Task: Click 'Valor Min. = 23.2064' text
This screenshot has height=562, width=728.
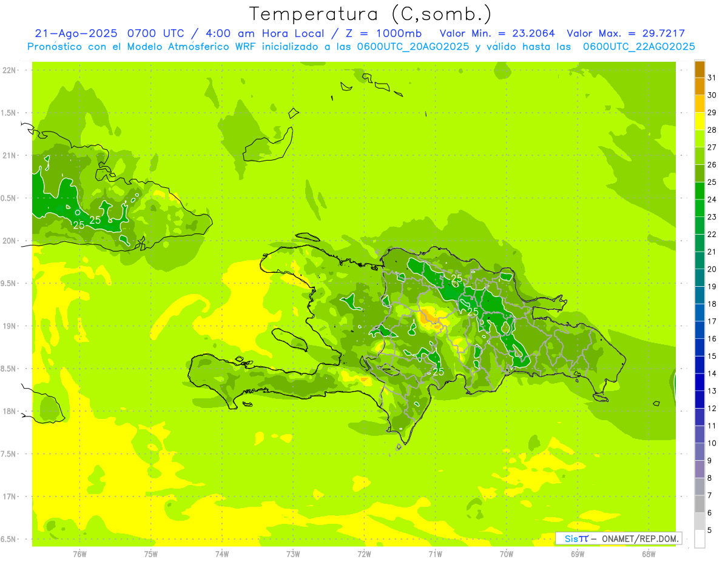Action: [497, 33]
